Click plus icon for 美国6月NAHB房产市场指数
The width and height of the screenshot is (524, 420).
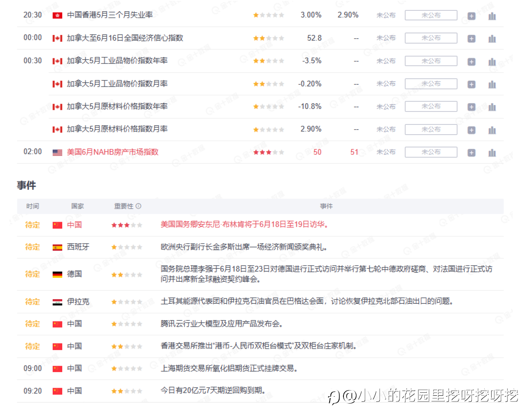pos(471,153)
